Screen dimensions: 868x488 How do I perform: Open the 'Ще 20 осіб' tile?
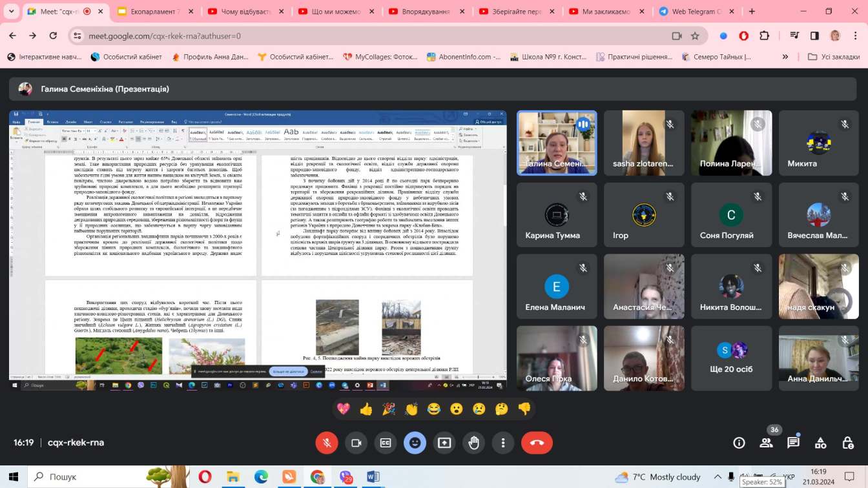(731, 358)
